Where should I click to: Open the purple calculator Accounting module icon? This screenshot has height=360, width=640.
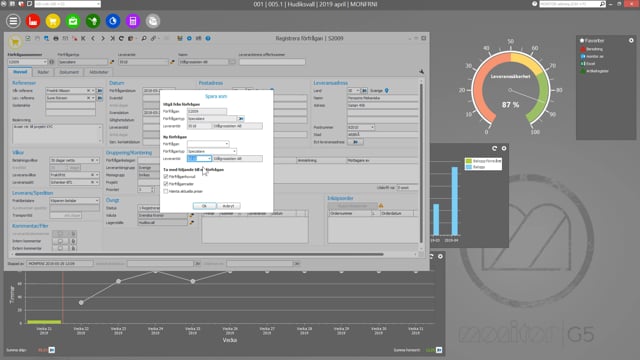click(133, 21)
